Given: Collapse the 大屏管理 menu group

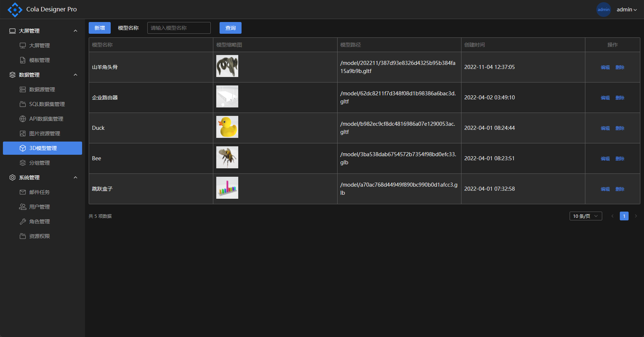Looking at the screenshot, I should 76,31.
